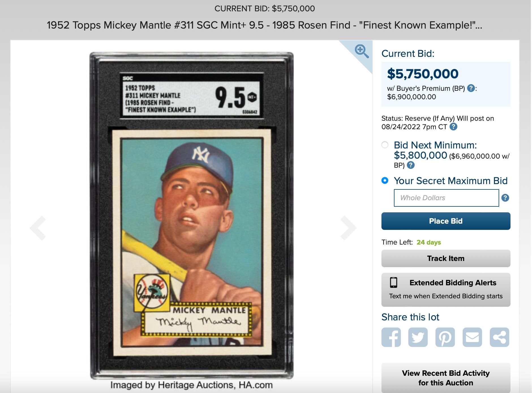Focus the Whole Dollars bid input field

click(446, 198)
